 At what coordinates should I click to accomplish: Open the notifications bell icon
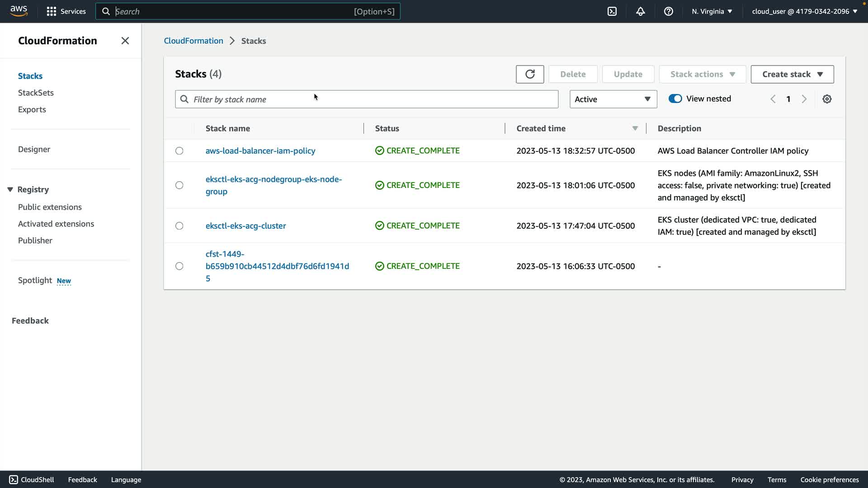pos(640,11)
